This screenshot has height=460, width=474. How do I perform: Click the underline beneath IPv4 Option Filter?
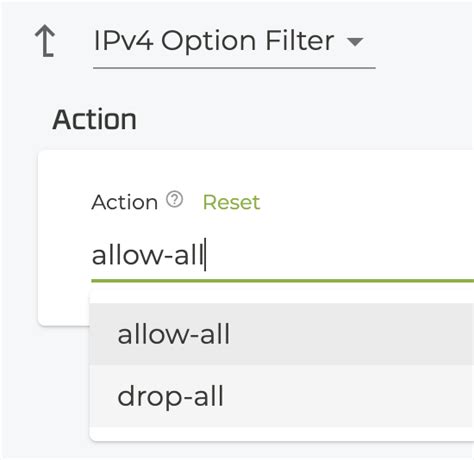(x=234, y=68)
